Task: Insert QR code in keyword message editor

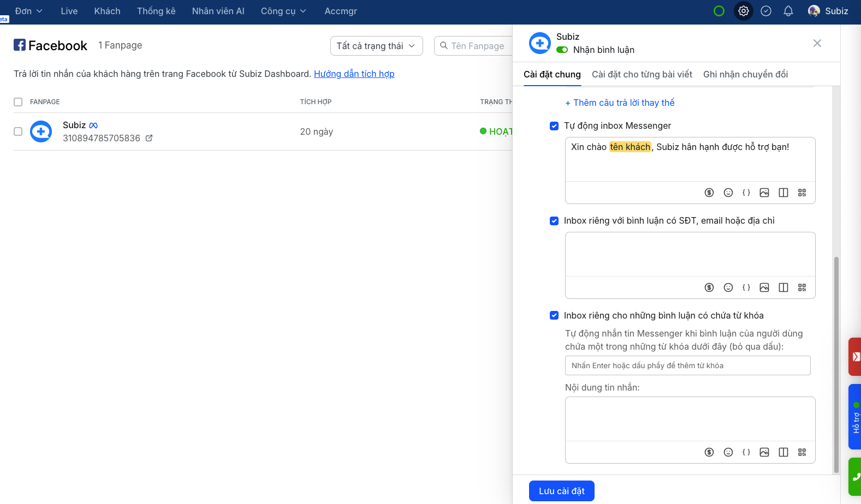Action: pyautogui.click(x=801, y=452)
